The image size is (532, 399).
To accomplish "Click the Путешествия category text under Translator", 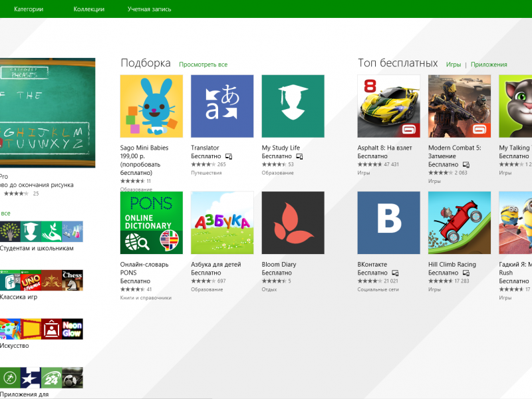I will coord(206,173).
